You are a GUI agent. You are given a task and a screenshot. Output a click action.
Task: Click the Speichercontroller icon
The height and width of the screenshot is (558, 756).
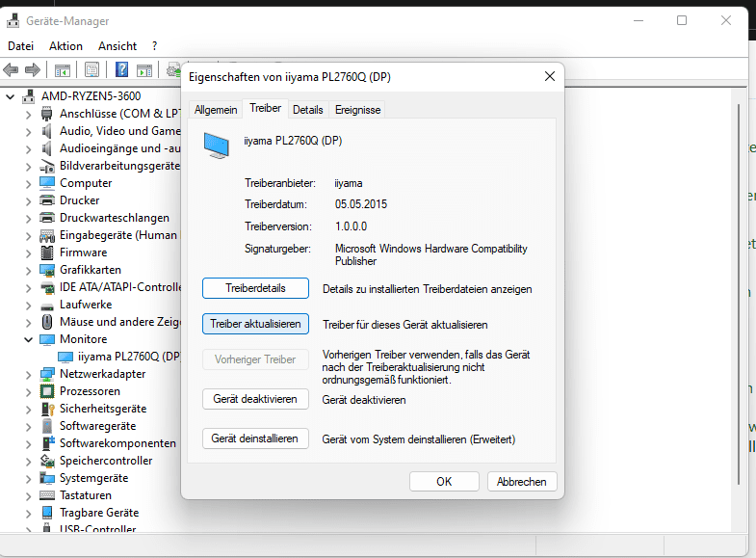[x=47, y=461]
